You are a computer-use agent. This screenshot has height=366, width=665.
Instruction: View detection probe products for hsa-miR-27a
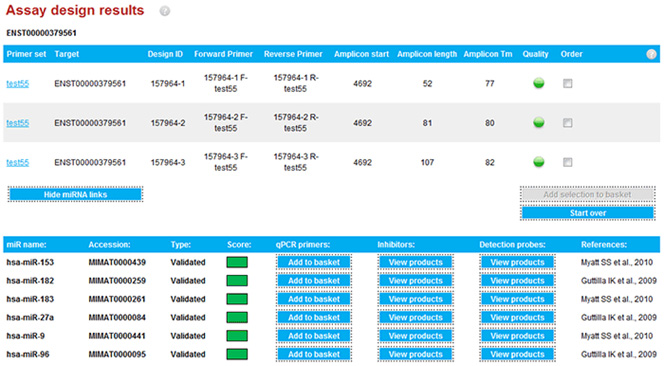click(x=517, y=317)
